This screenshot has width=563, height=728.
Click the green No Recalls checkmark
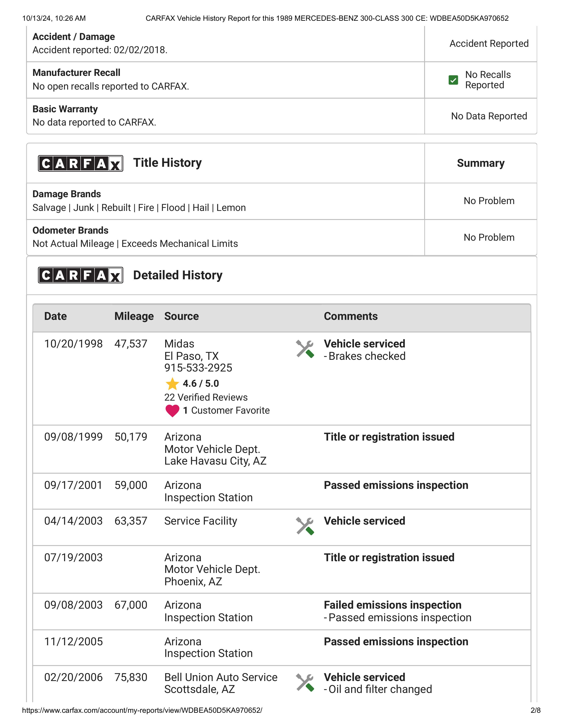[453, 80]
